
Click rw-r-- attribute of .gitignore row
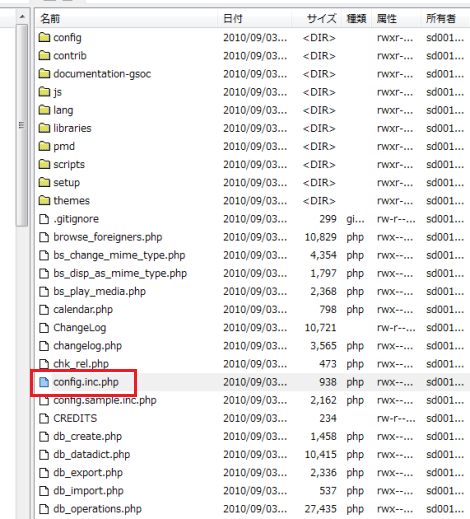click(x=396, y=219)
